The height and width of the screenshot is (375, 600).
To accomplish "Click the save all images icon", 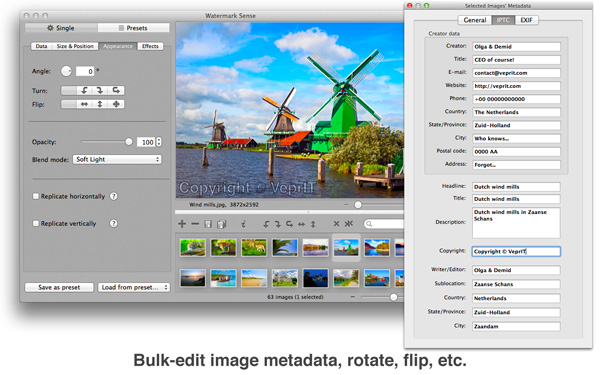I will (x=221, y=224).
